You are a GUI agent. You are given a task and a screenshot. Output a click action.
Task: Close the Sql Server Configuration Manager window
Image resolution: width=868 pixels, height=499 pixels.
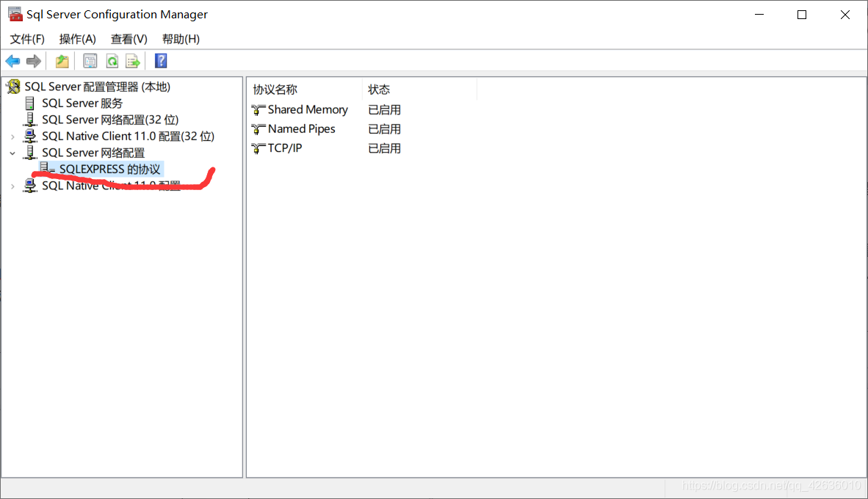tap(845, 15)
